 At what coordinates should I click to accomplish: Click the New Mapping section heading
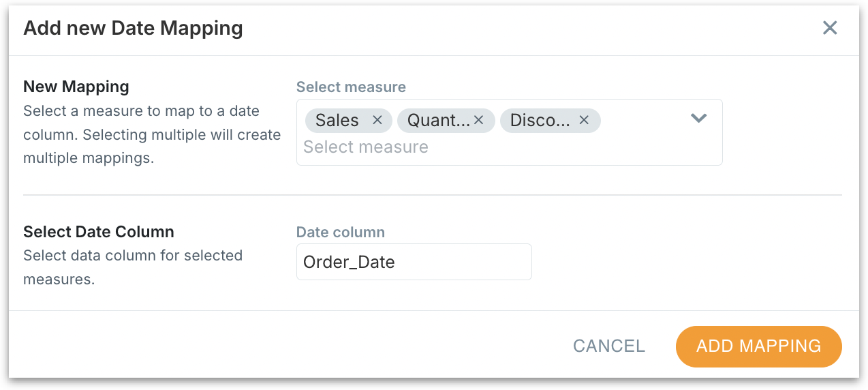(x=76, y=87)
